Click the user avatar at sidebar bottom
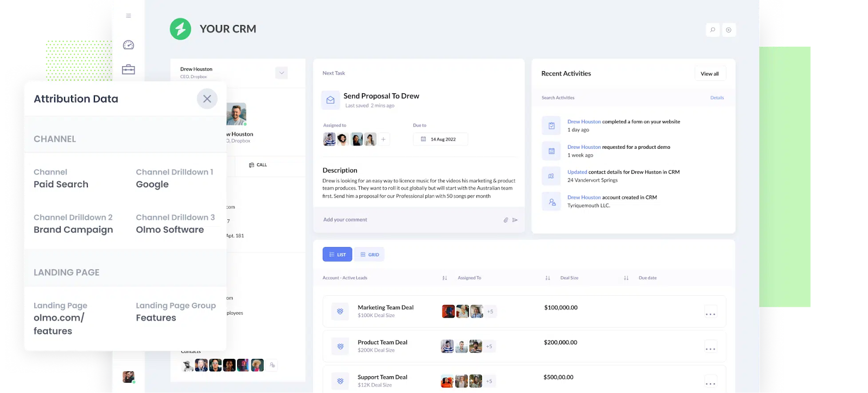Screen dimensions: 868x393 pos(129,377)
